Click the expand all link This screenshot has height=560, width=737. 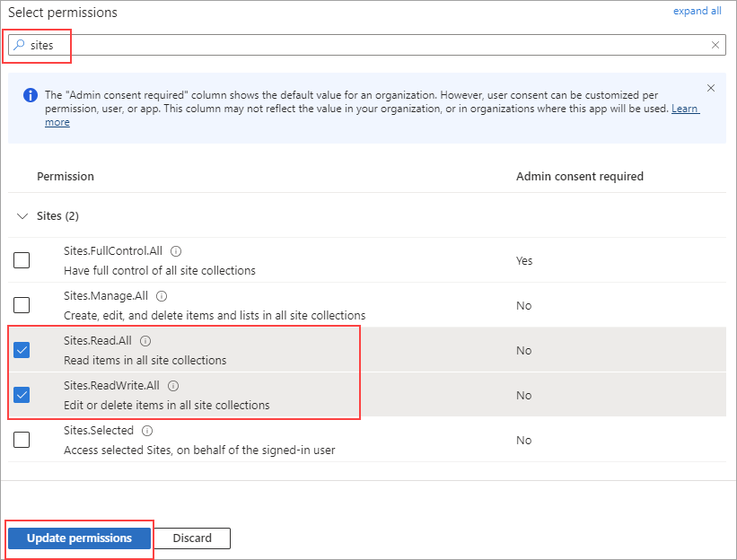(x=697, y=11)
